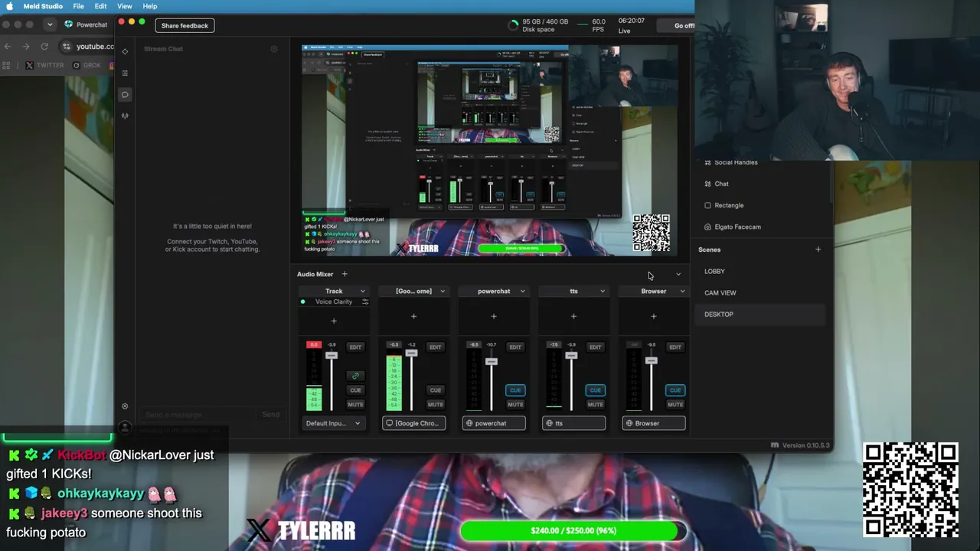The height and width of the screenshot is (551, 980).
Task: Add an effect to the powerchat channel
Action: coord(494,316)
